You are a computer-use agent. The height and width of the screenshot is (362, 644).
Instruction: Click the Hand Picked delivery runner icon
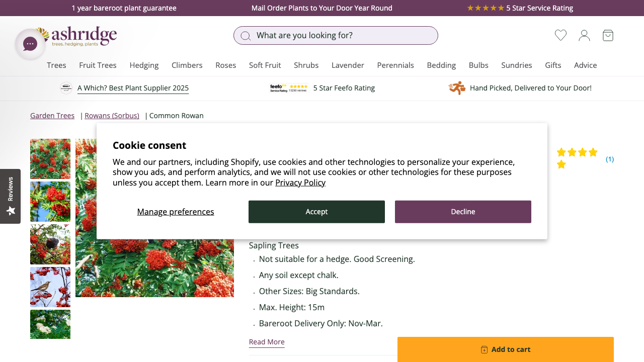point(457,88)
